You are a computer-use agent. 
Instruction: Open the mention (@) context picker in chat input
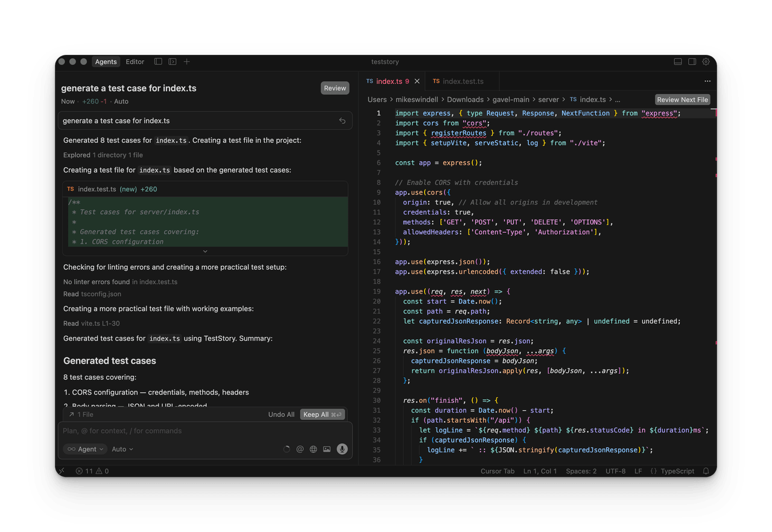[x=300, y=449]
